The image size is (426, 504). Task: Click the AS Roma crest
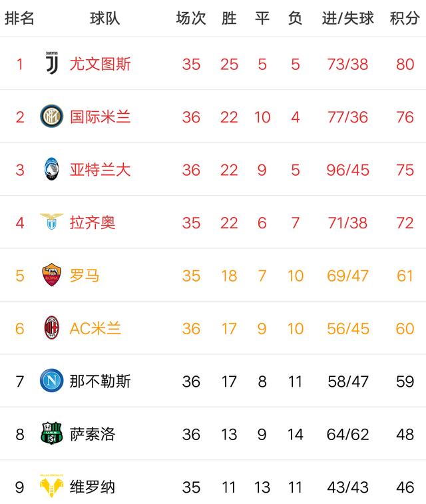pos(51,275)
